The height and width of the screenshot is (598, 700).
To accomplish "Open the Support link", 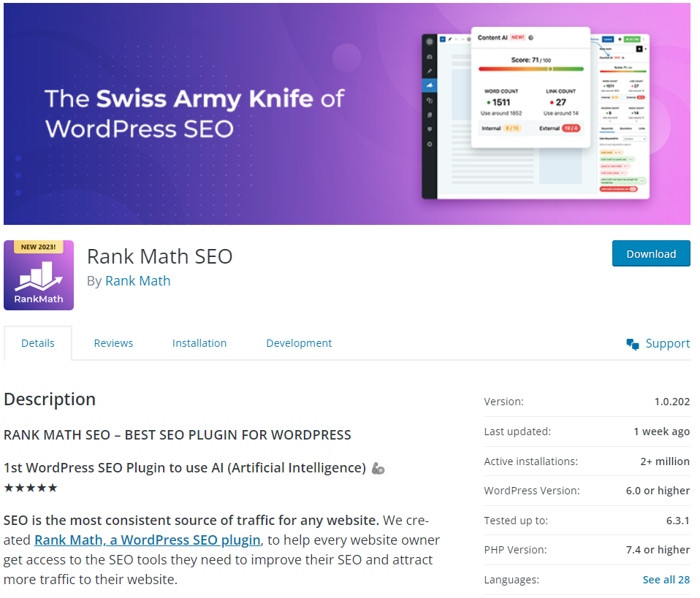I will point(667,344).
